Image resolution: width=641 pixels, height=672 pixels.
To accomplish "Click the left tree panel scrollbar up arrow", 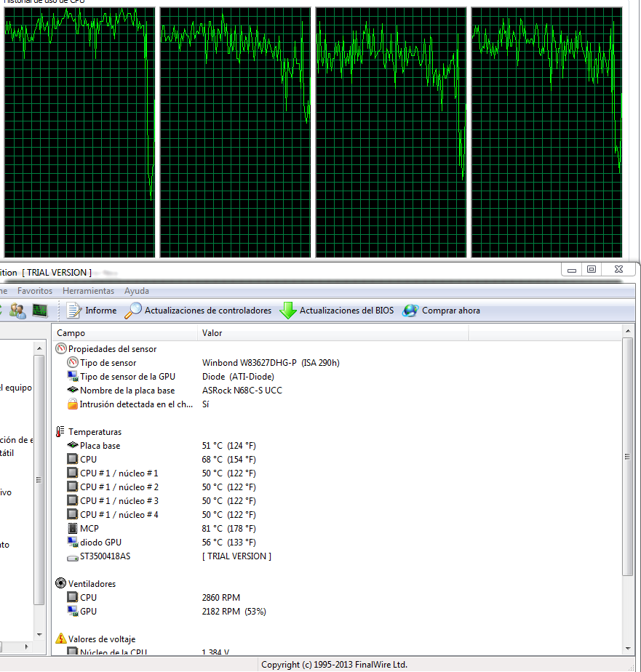I will pos(39,348).
